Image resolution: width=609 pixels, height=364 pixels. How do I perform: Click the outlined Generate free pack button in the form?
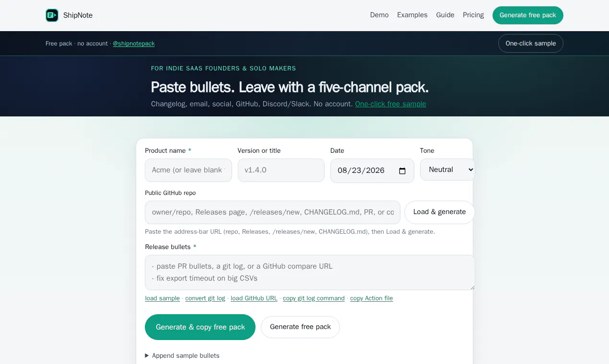[300, 327]
